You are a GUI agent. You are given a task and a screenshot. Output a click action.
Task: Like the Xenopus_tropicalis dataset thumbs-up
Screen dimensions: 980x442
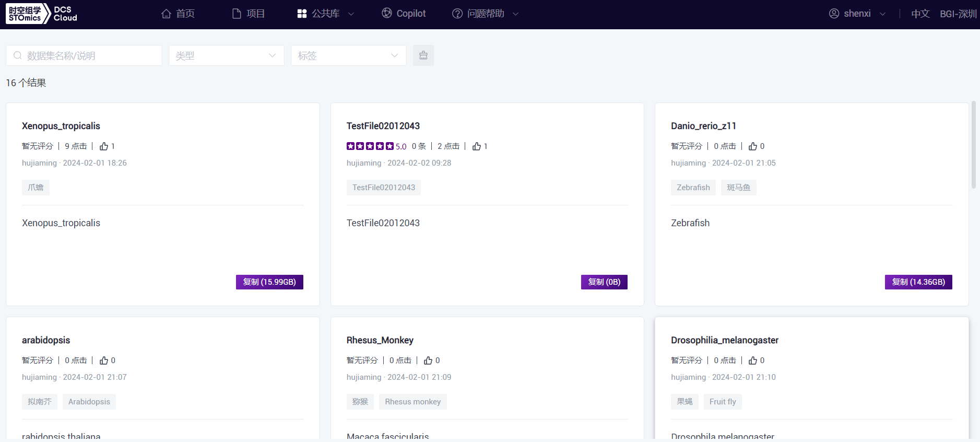104,146
